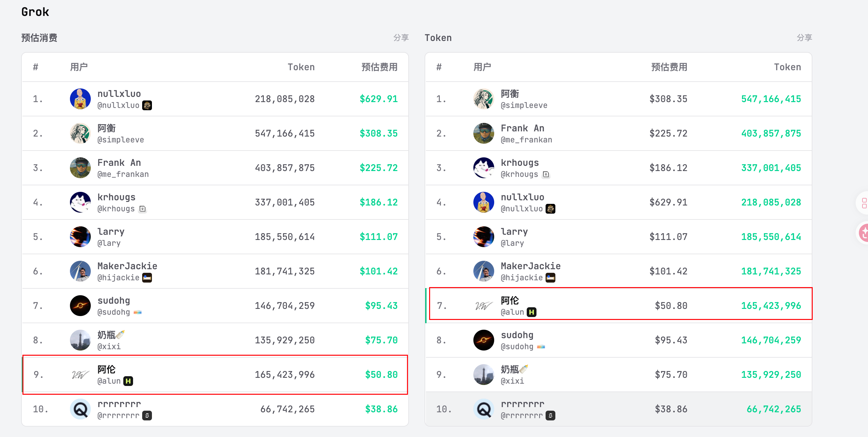Open @simpleeve handle in the Token table
The image size is (868, 437).
coord(524,105)
